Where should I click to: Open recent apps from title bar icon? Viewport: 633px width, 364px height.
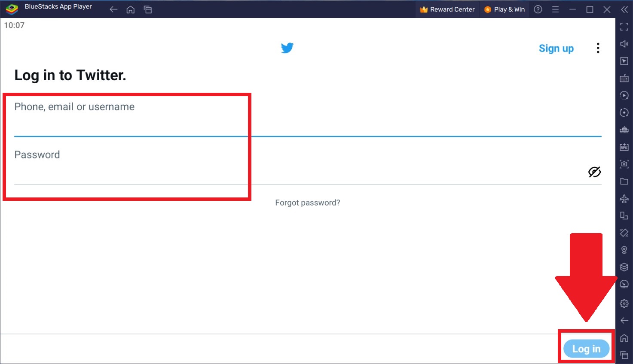pyautogui.click(x=148, y=9)
